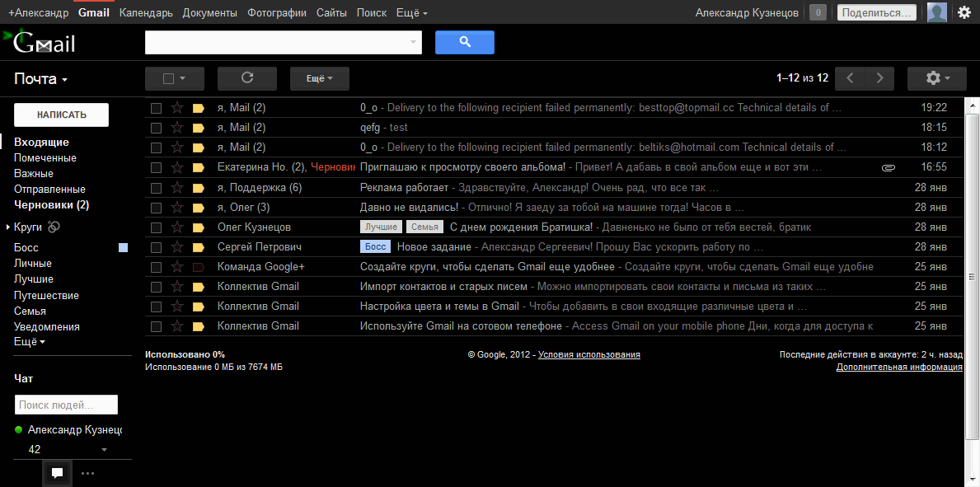The image size is (980, 487).
Task: Open the Ещё actions dropdown in toolbar
Action: 319,78
